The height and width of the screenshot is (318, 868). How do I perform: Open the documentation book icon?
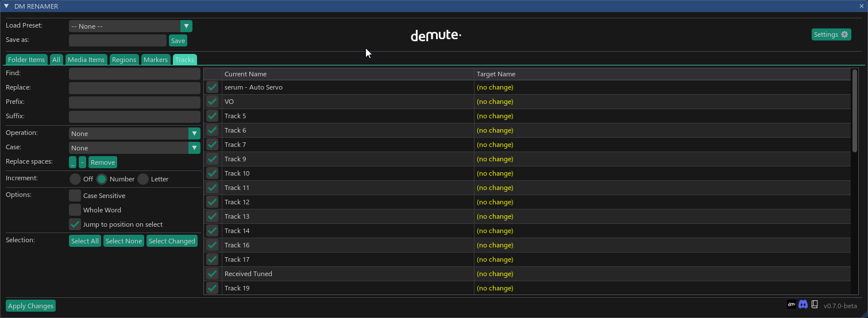[815, 305]
